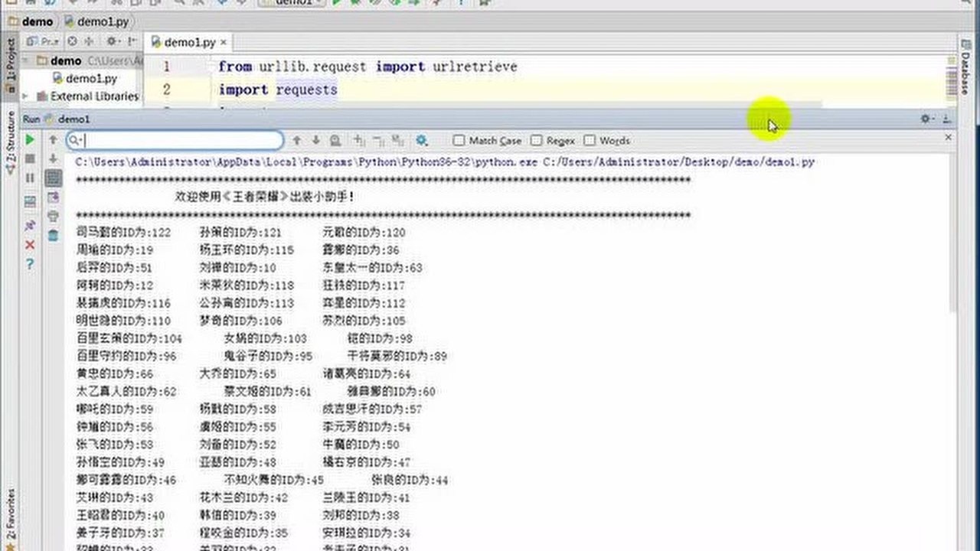Stop the running demo1 process
Screen dimensions: 980x551
point(30,158)
